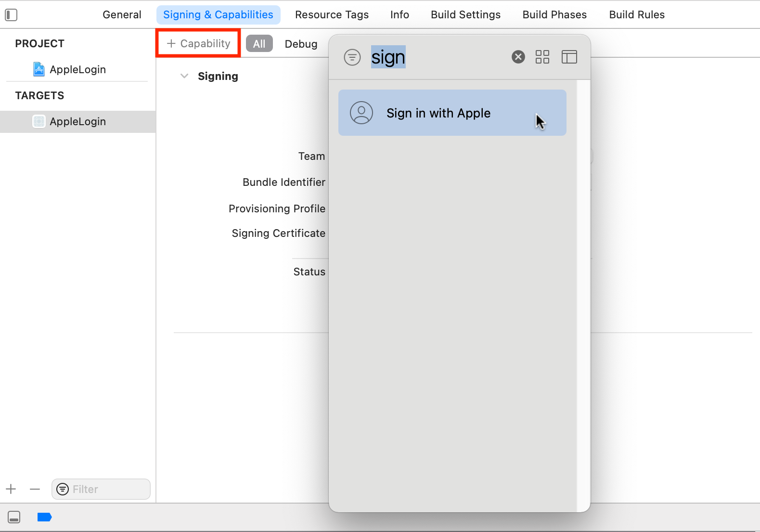Select the Debug configuration filter
This screenshot has height=532, width=760.
[x=301, y=44]
